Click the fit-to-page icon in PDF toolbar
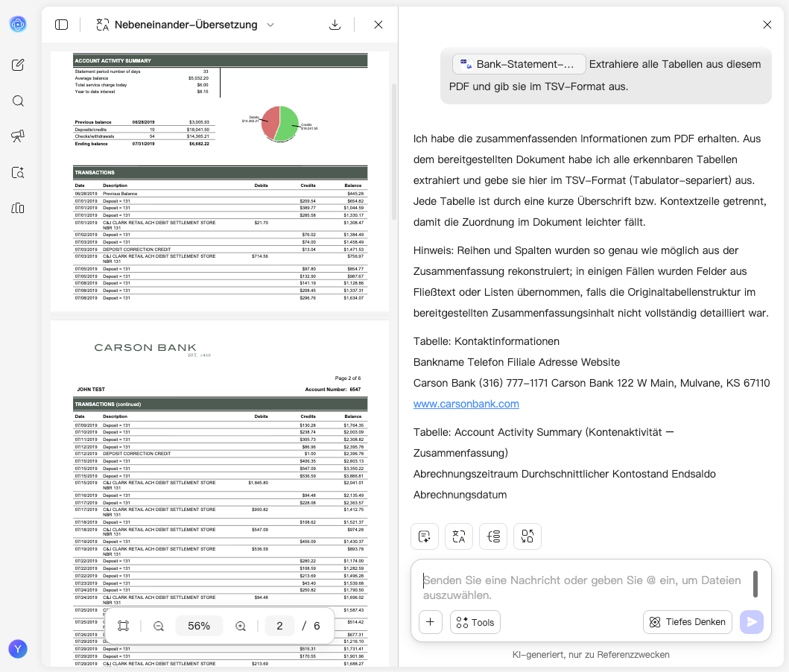The image size is (789, 672). [123, 626]
